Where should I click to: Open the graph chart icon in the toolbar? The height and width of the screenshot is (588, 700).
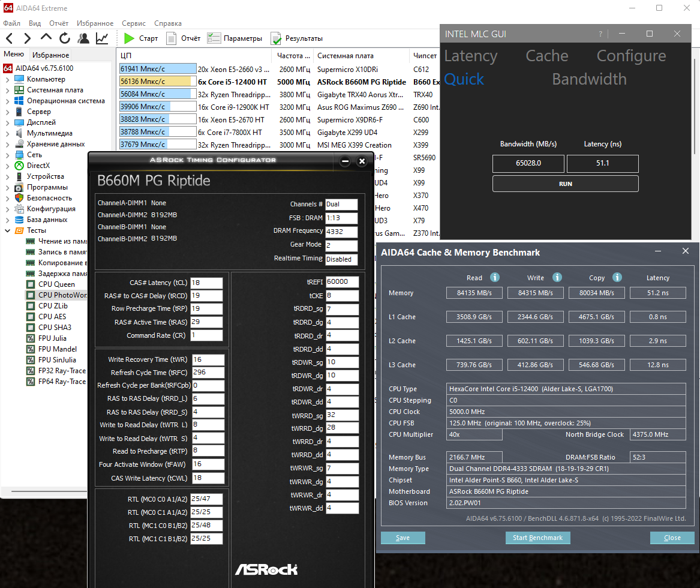pyautogui.click(x=102, y=38)
